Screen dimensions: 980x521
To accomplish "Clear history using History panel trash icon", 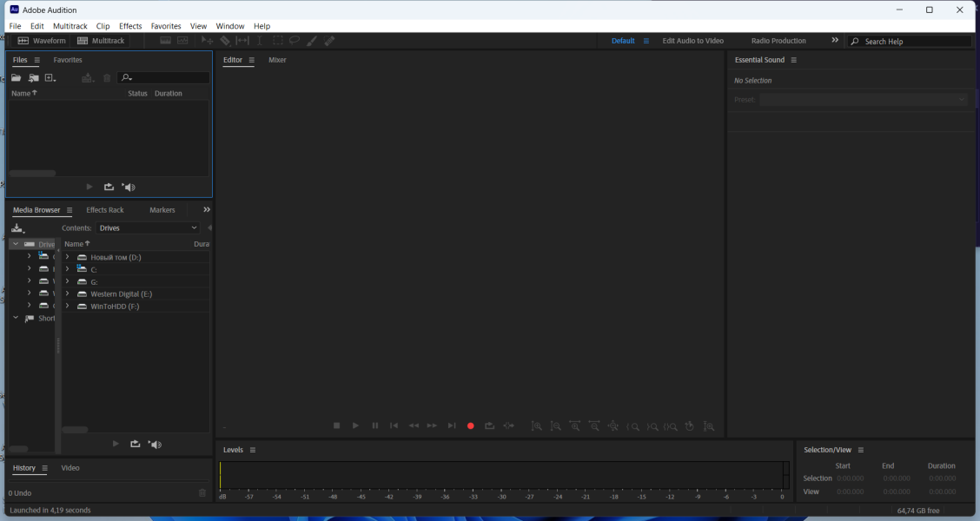I will pyautogui.click(x=202, y=493).
